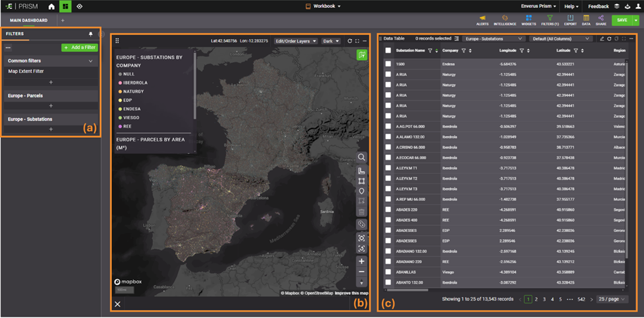Screen dimensions: 644x318
Task: Check the select-all header checkbox
Action: pyautogui.click(x=388, y=50)
